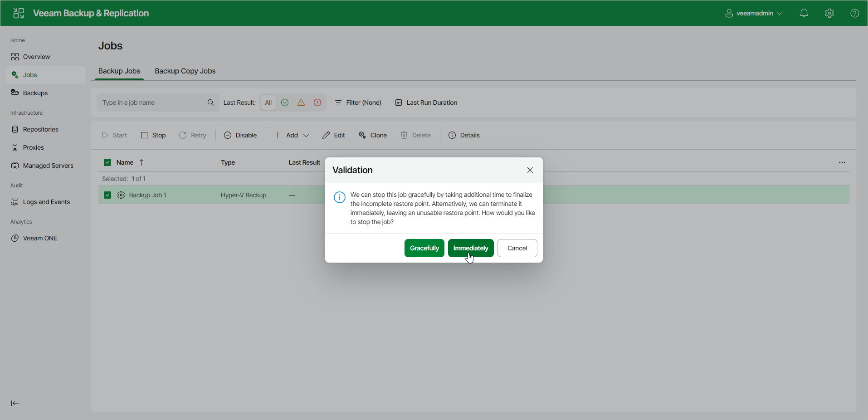Open Managed Servers page
The height and width of the screenshot is (420, 868).
(46, 166)
